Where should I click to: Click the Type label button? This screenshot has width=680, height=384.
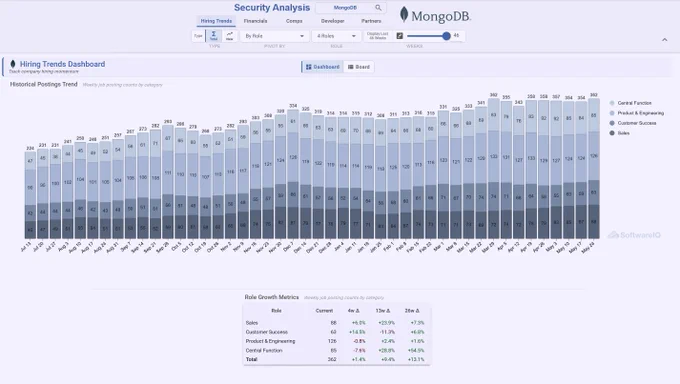click(198, 36)
